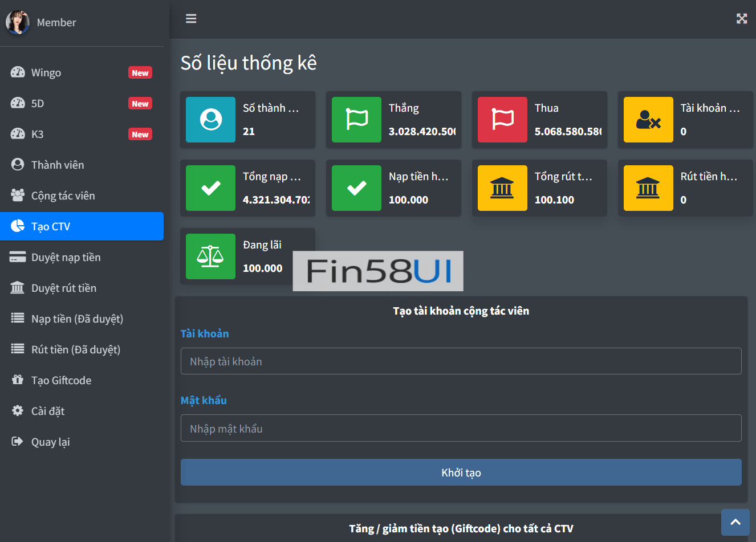Image resolution: width=756 pixels, height=542 pixels.
Task: Open the Wingo menu item
Action: 46,73
